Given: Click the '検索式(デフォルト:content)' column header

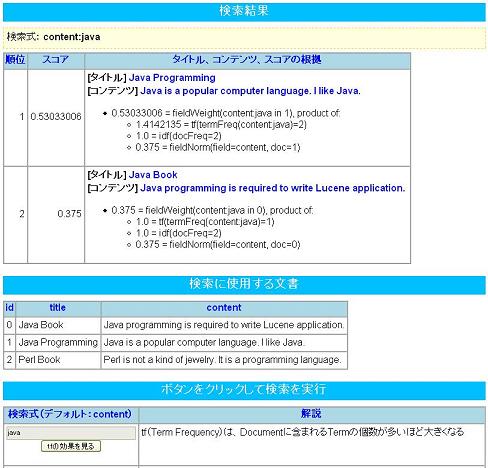Looking at the screenshot, I should tap(70, 414).
